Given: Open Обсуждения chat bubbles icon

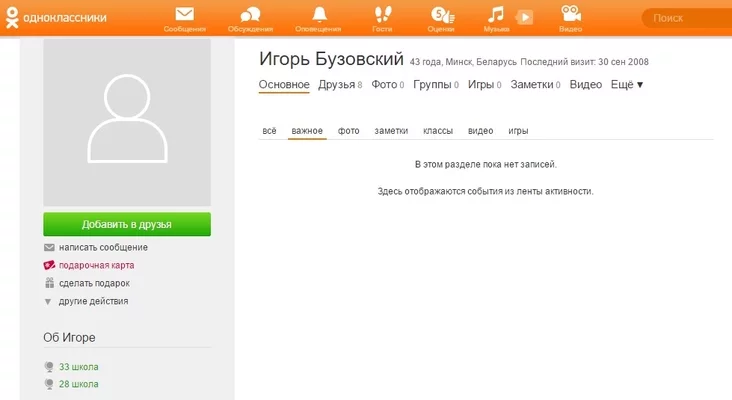Looking at the screenshot, I should (x=251, y=15).
